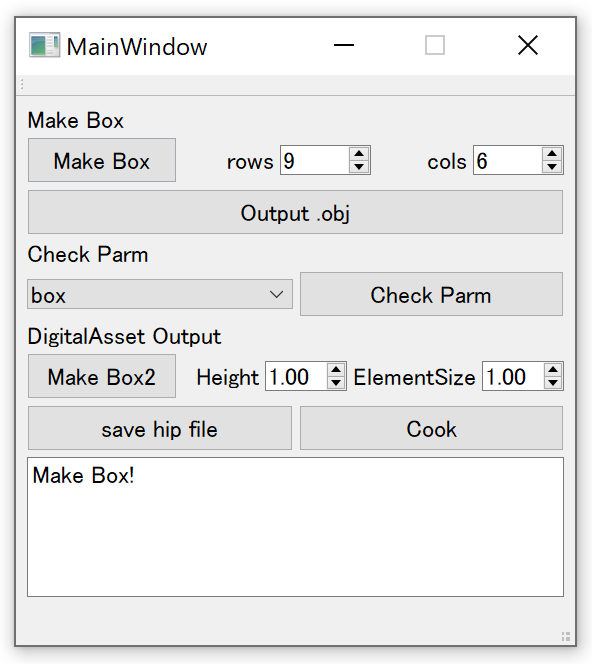This screenshot has height=664, width=592.
Task: Decrease the rows value with down arrow
Action: click(359, 166)
